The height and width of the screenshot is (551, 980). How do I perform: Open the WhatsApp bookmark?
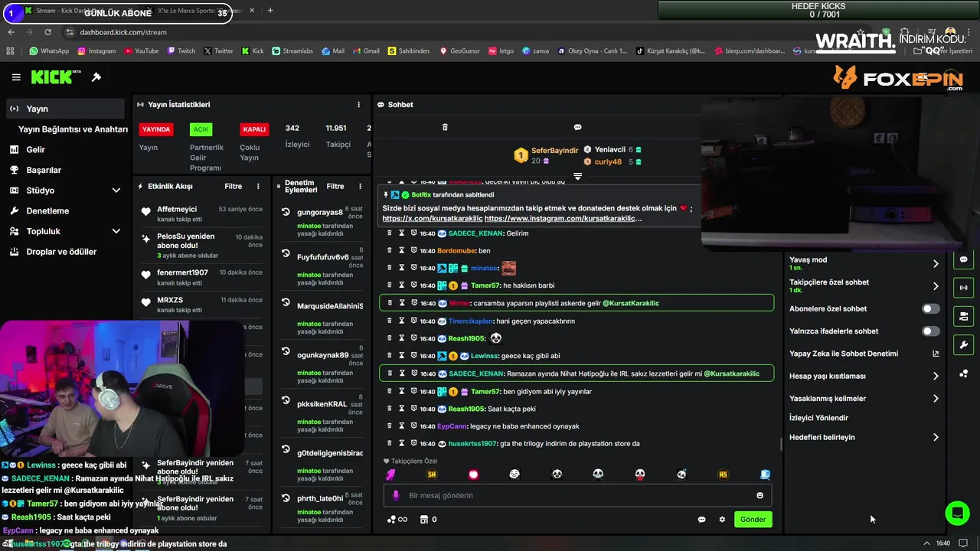click(x=49, y=51)
